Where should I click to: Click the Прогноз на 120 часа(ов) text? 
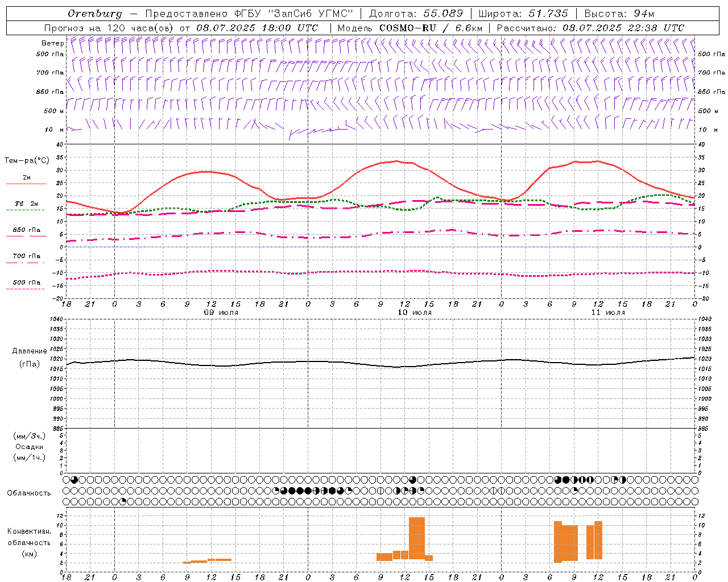pyautogui.click(x=109, y=28)
